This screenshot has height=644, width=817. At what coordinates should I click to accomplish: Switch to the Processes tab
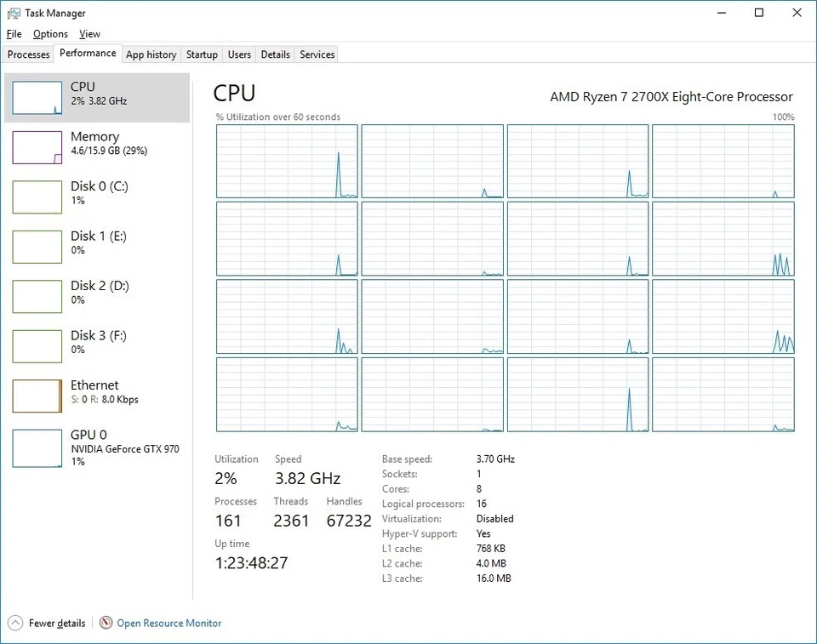point(28,54)
